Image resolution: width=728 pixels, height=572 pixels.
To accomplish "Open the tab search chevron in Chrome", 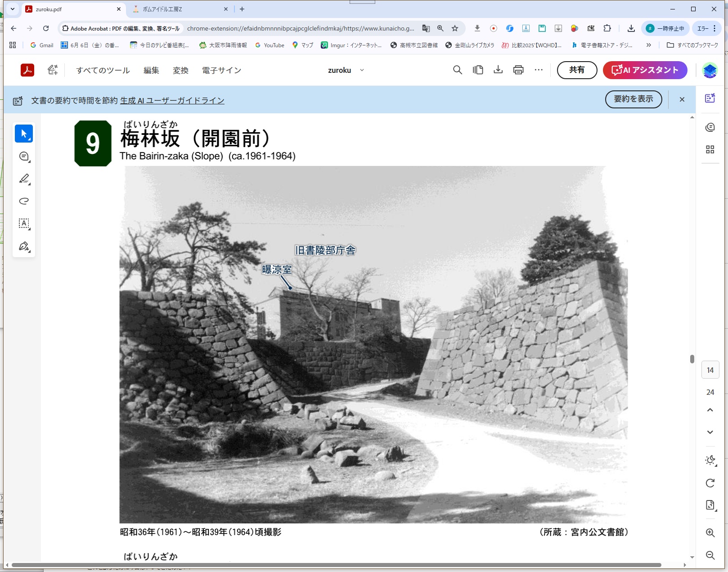I will [x=13, y=9].
